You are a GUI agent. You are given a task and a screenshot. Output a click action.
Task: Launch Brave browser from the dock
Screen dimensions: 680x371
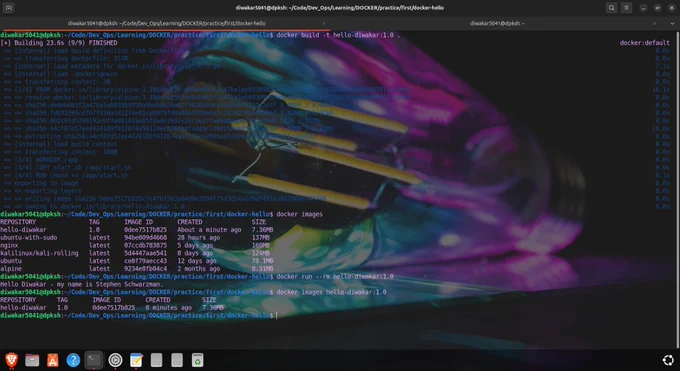click(11, 360)
